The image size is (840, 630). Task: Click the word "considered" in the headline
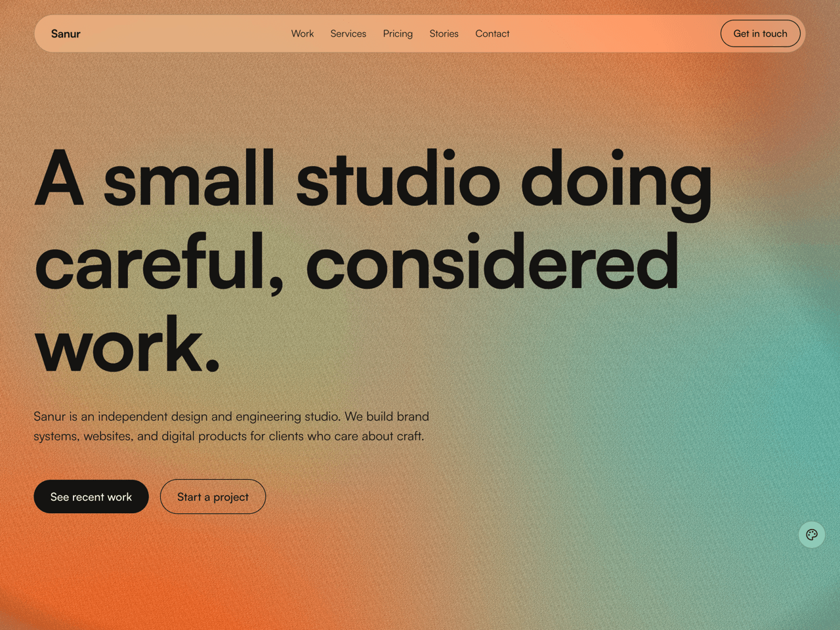[492, 264]
